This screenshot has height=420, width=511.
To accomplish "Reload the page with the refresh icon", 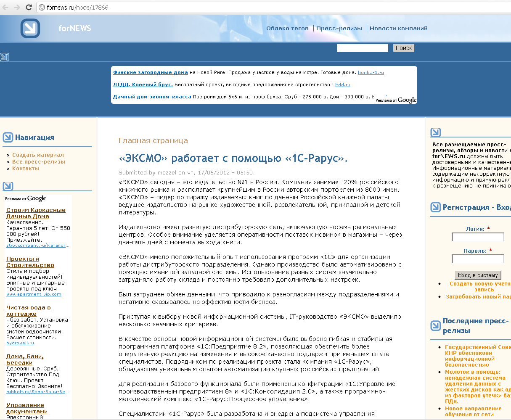I will (29, 7).
